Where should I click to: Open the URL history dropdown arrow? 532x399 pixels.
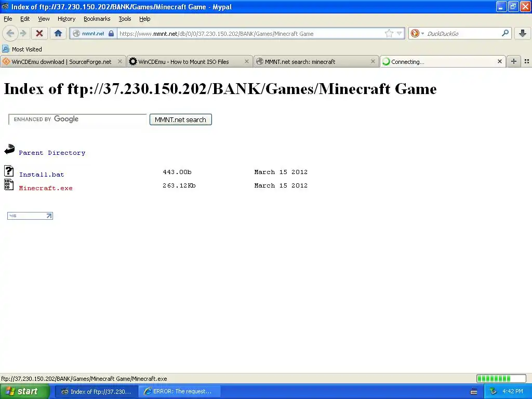pyautogui.click(x=400, y=33)
